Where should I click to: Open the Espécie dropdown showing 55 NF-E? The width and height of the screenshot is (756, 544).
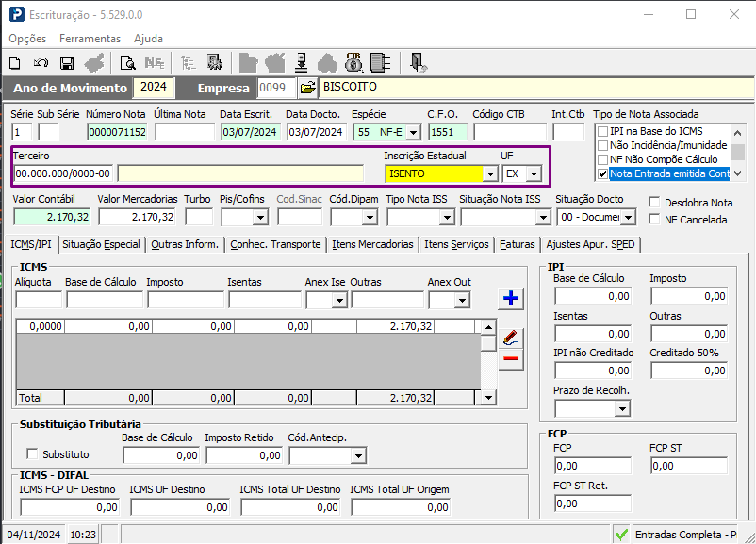[413, 132]
